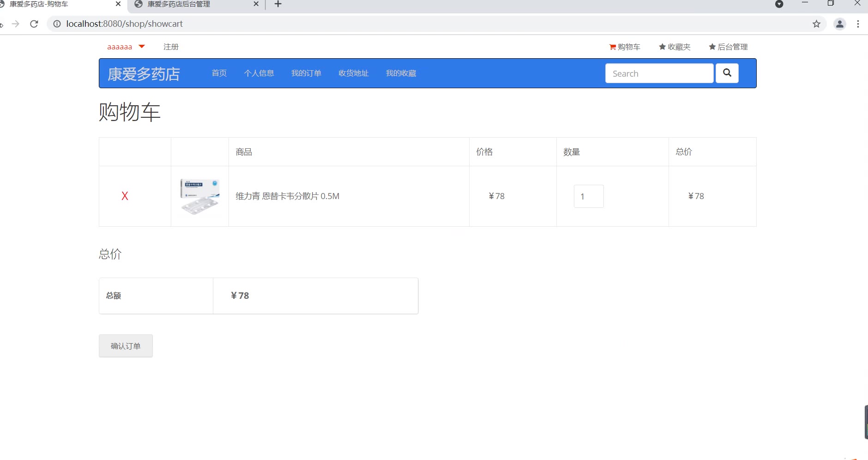This screenshot has height=460, width=868.
Task: Click the 康爱多药店 brand logo
Action: [x=144, y=74]
